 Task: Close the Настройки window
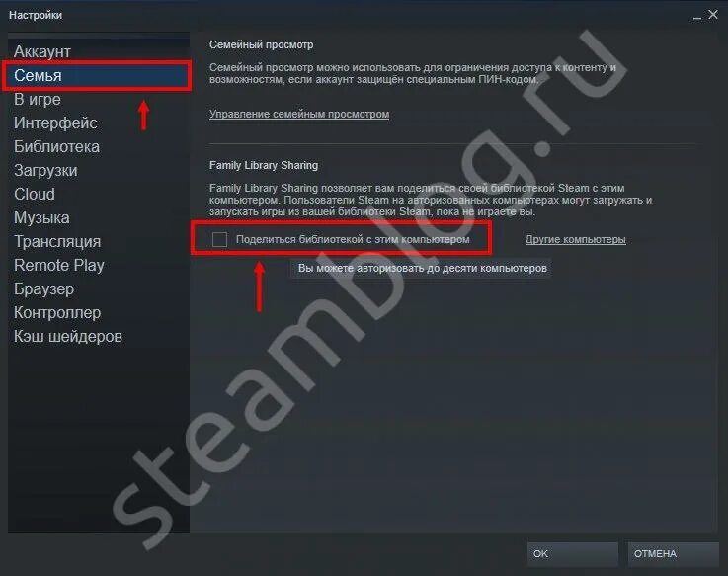712,15
